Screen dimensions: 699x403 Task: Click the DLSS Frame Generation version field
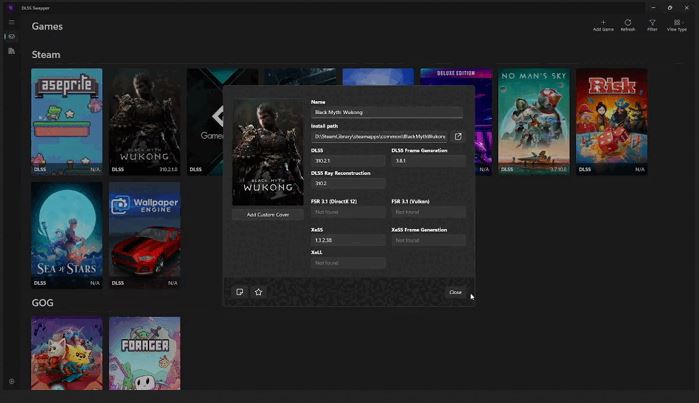[428, 160]
